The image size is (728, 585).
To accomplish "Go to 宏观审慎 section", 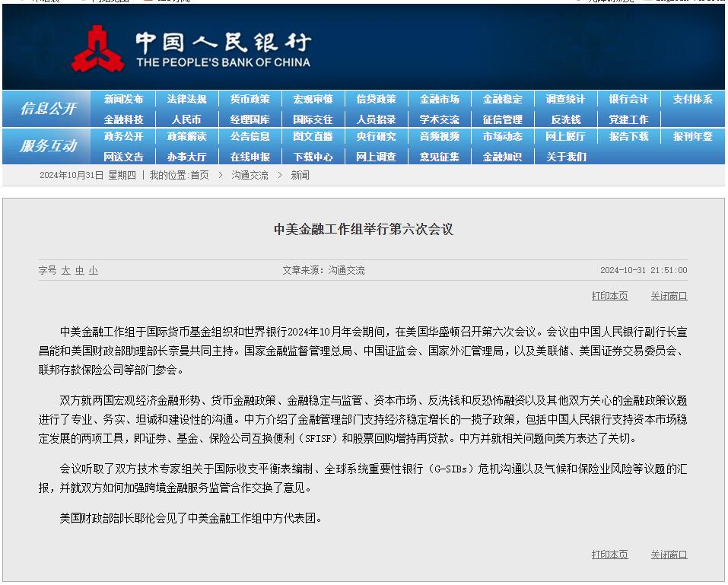I will [313, 100].
